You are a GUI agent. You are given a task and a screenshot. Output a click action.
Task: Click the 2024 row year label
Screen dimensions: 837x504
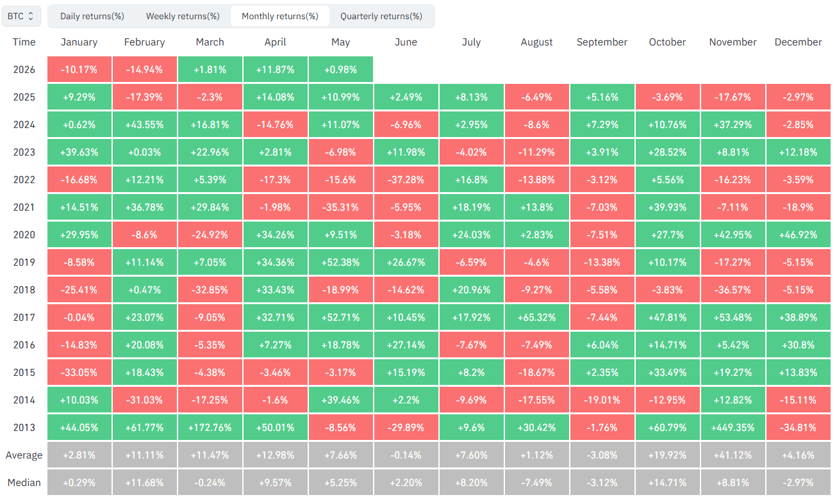[x=24, y=124]
